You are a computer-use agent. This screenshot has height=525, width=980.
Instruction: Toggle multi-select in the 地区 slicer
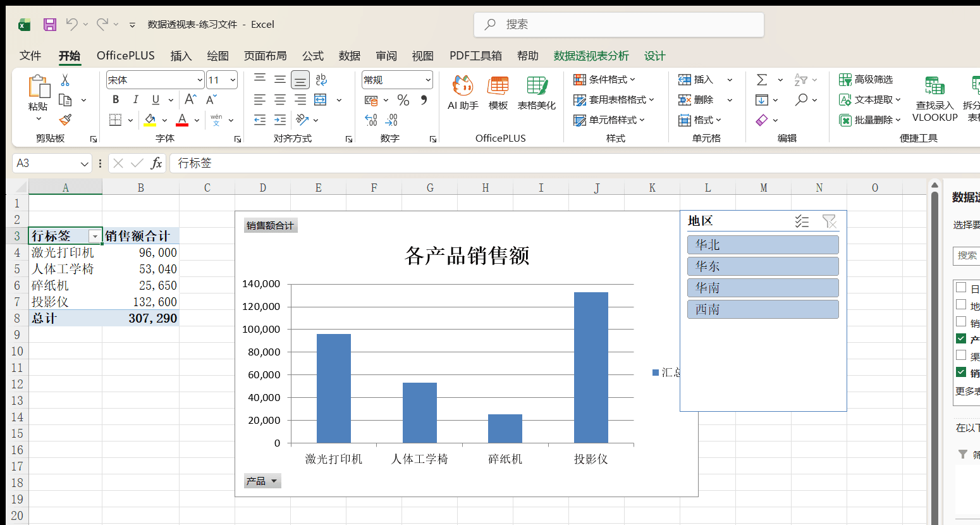pos(802,221)
